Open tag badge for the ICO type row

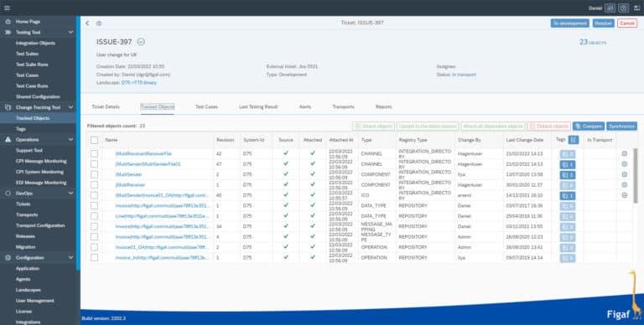568,196
